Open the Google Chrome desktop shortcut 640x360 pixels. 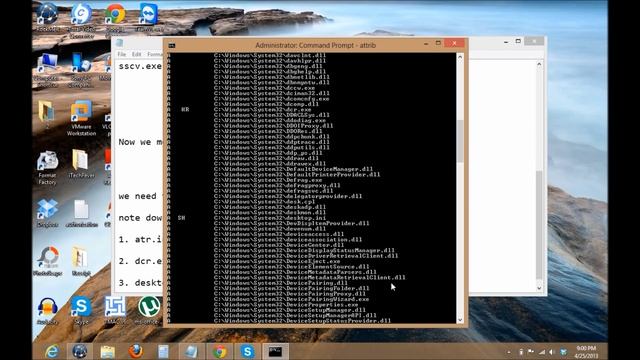[116, 14]
